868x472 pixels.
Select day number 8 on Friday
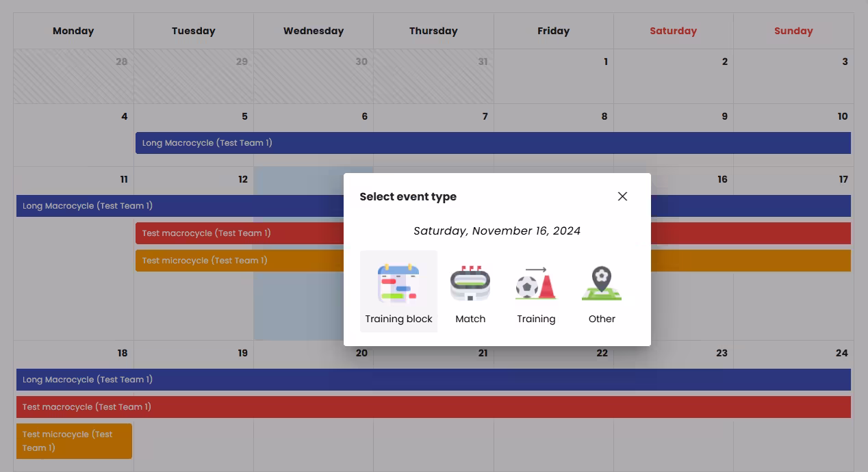pyautogui.click(x=604, y=116)
